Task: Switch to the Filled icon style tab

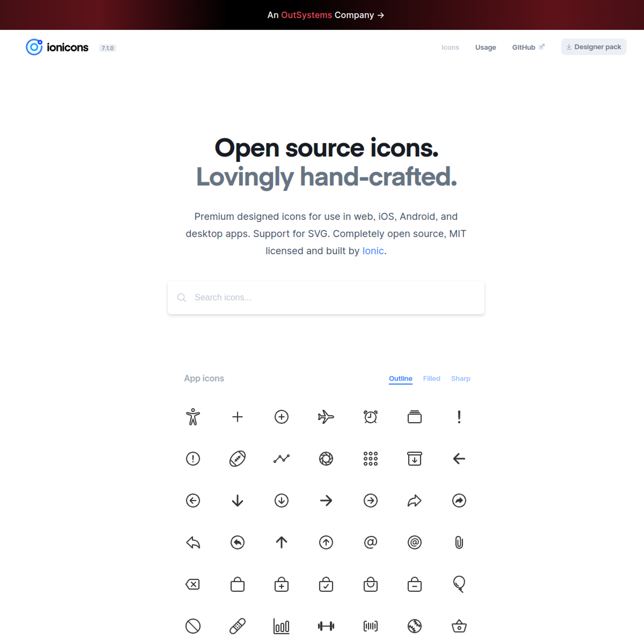Action: pos(432,379)
